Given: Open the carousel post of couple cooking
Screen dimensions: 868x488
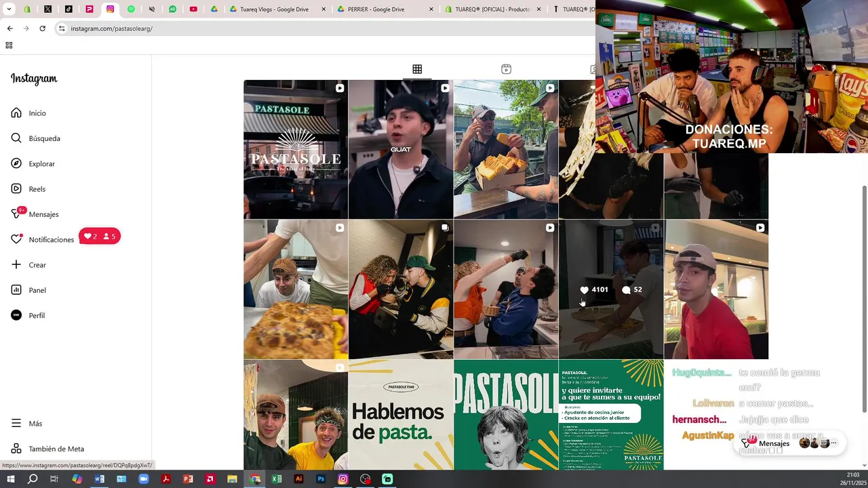Looking at the screenshot, I should click(401, 289).
